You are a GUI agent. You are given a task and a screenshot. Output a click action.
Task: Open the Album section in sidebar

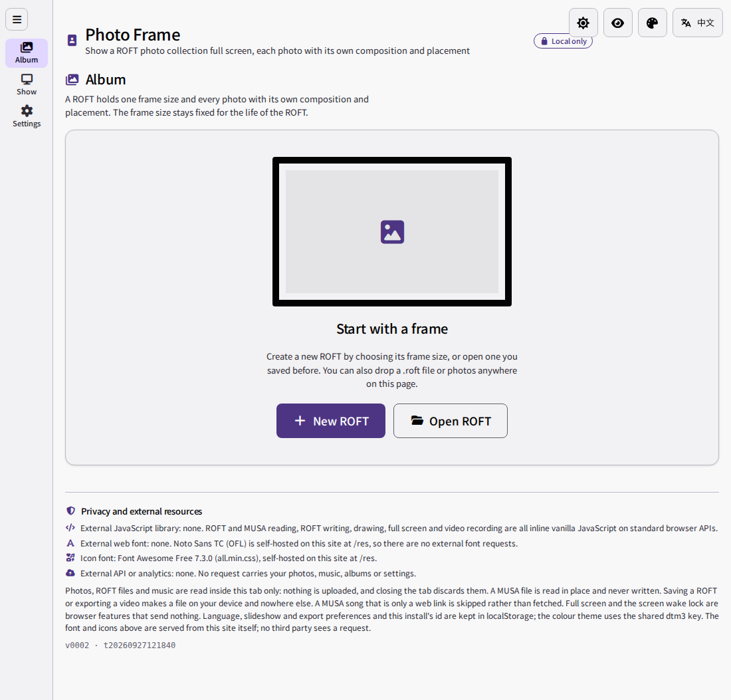tap(27, 53)
